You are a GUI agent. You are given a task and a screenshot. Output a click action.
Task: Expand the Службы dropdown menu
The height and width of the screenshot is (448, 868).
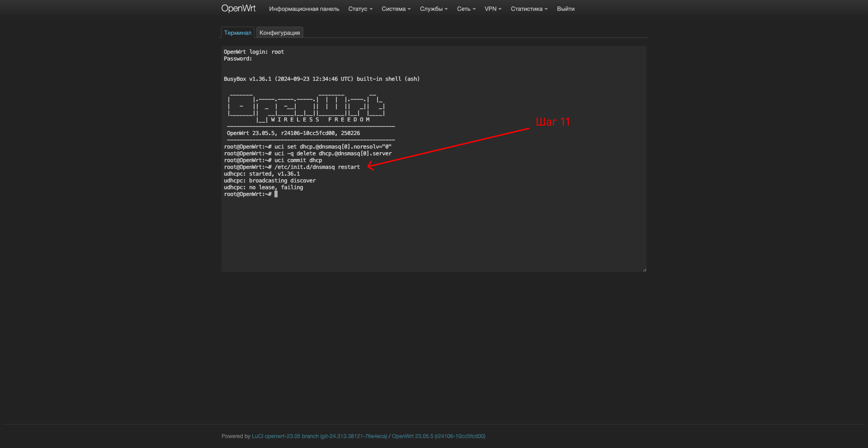[434, 9]
